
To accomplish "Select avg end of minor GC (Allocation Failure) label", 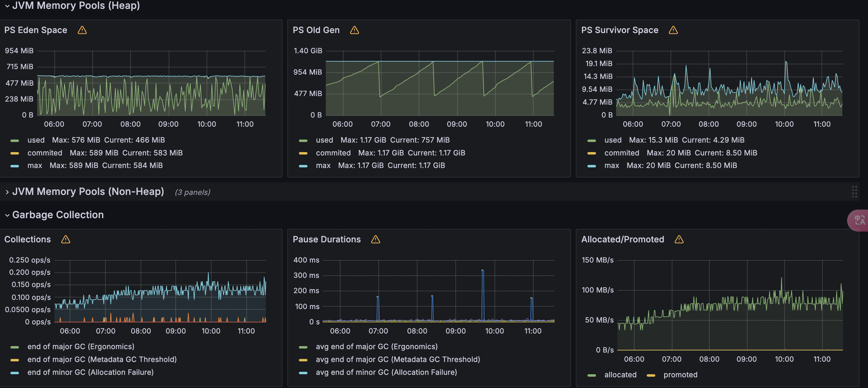I will pos(387,372).
